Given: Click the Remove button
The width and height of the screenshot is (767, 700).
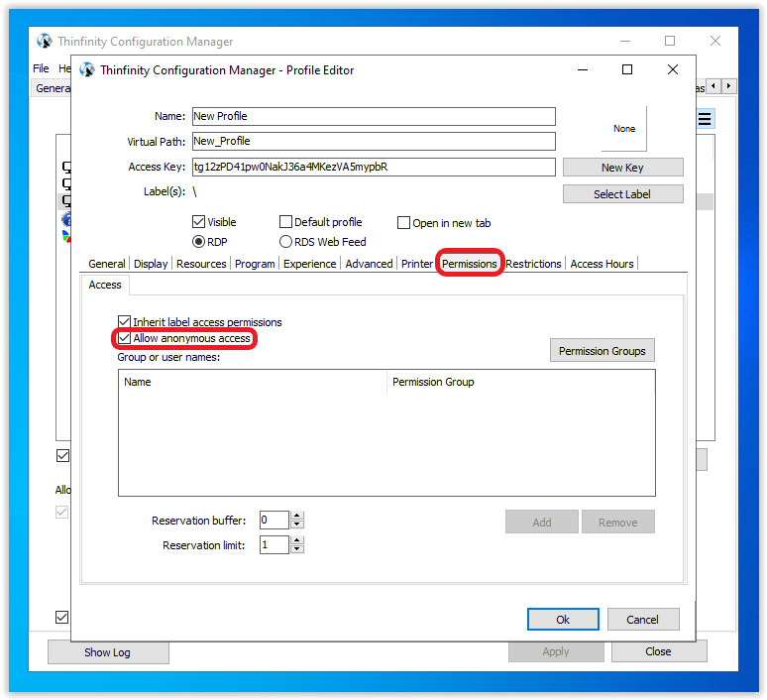Looking at the screenshot, I should click(x=618, y=522).
